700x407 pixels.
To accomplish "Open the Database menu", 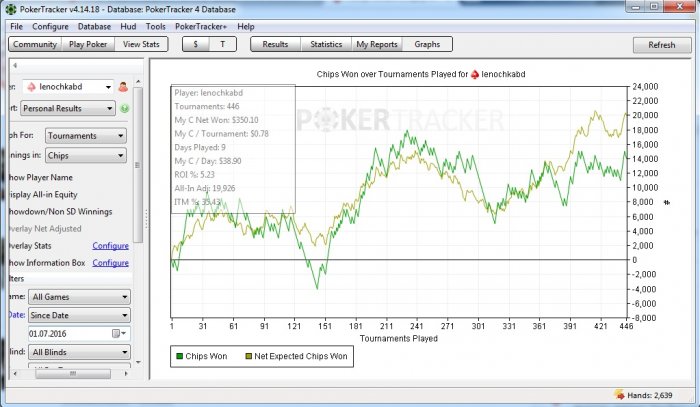I will coord(94,26).
